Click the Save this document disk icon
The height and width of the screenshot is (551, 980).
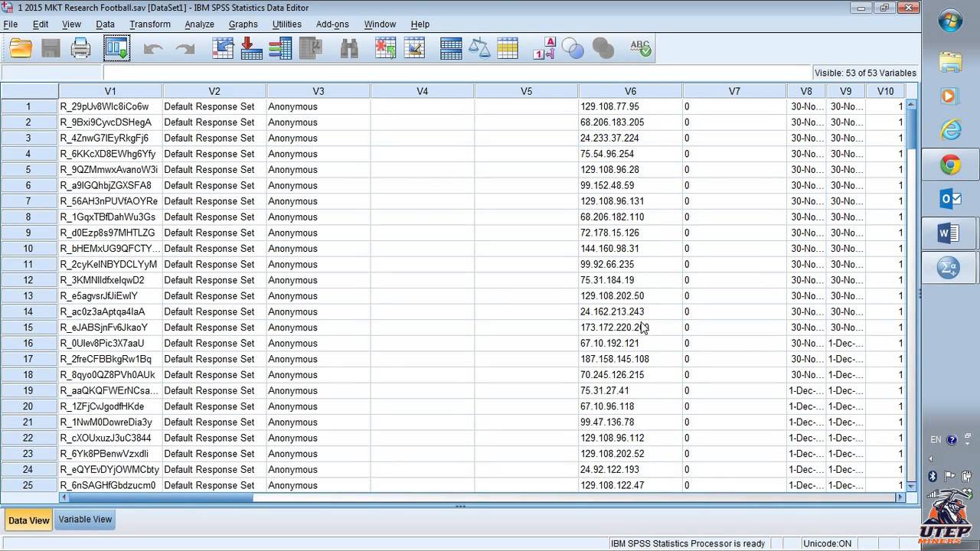tap(51, 48)
